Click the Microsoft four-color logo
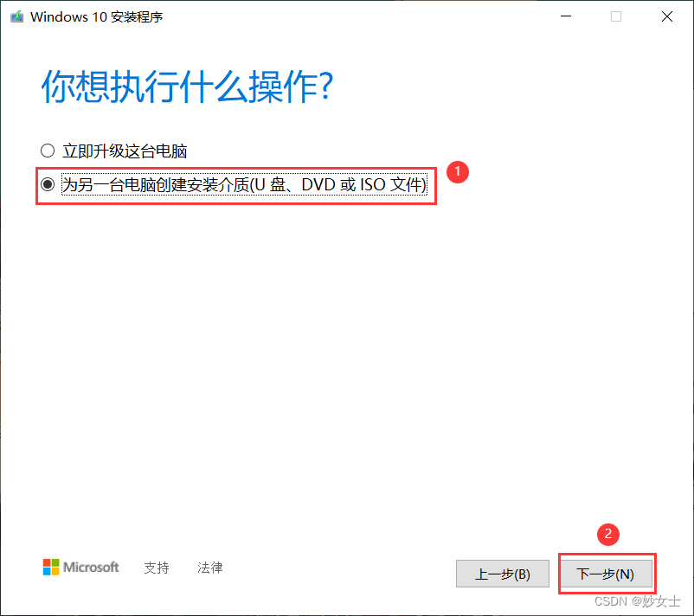The width and height of the screenshot is (694, 616). (51, 567)
